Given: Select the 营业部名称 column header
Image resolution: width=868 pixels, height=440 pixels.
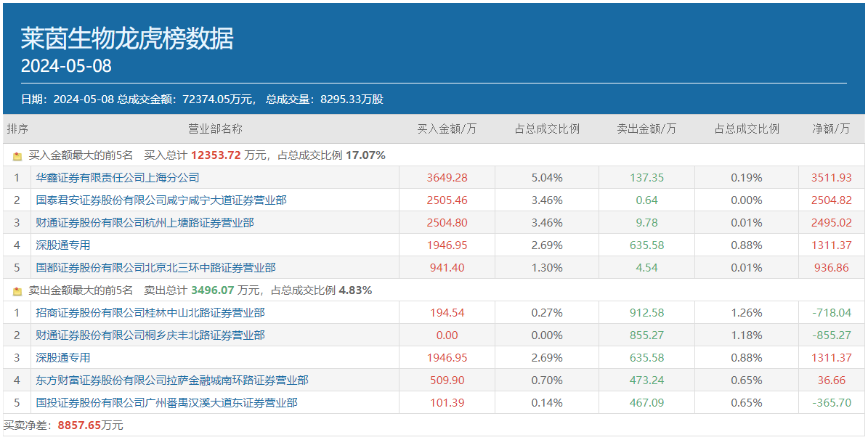Looking at the screenshot, I should 215,129.
